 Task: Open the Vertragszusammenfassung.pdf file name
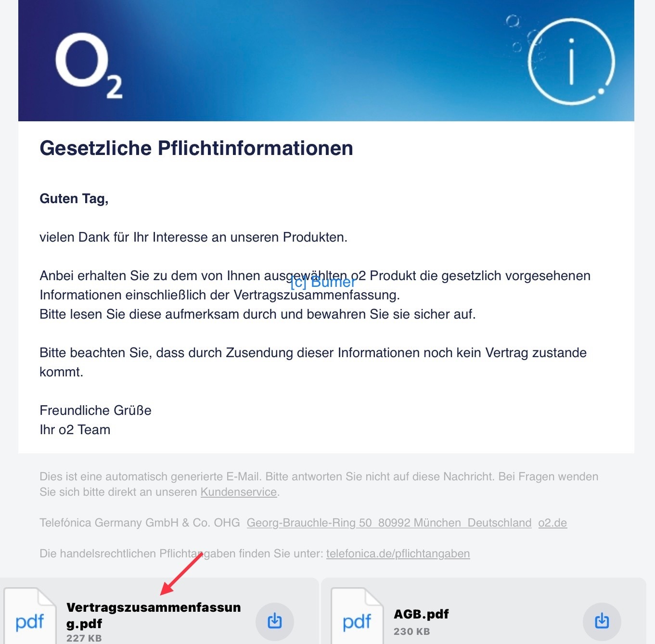(154, 616)
